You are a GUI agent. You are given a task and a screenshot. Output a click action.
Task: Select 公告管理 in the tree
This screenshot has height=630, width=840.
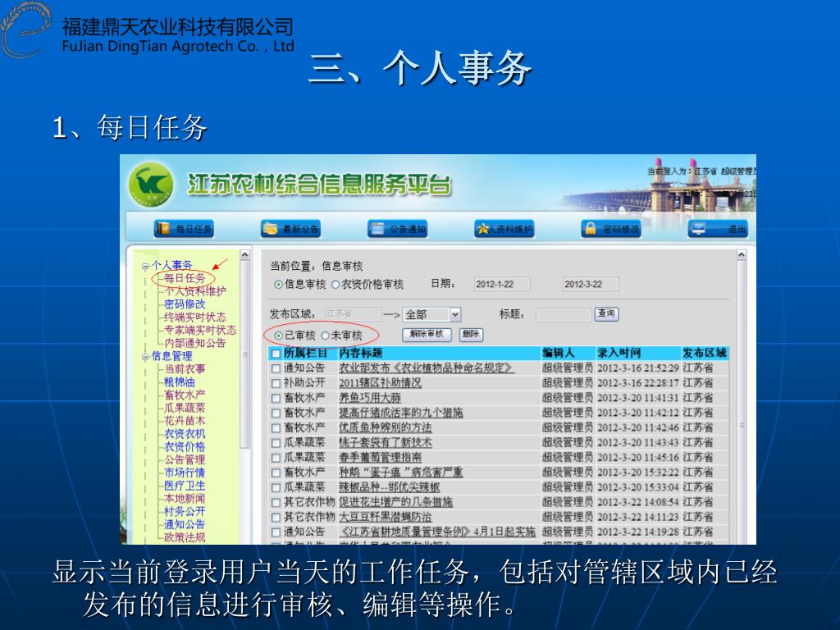(185, 459)
